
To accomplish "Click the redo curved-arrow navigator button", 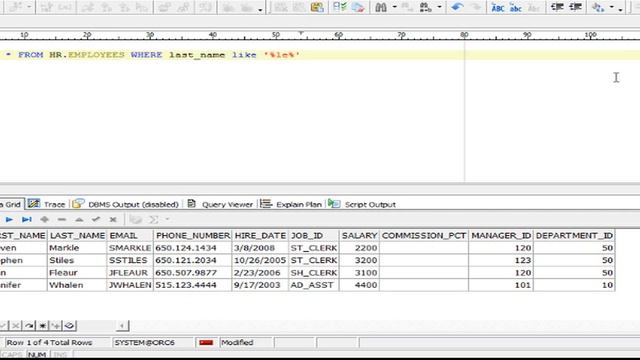I will [x=29, y=325].
